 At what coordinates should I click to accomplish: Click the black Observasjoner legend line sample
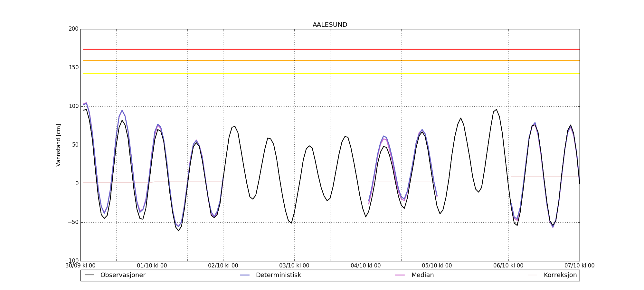click(89, 275)
